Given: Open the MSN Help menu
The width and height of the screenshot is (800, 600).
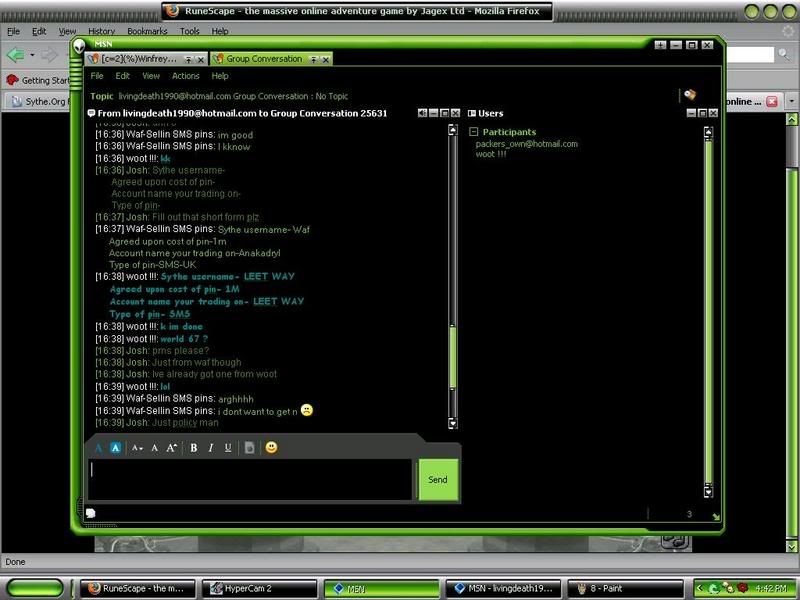Looking at the screenshot, I should click(x=220, y=76).
